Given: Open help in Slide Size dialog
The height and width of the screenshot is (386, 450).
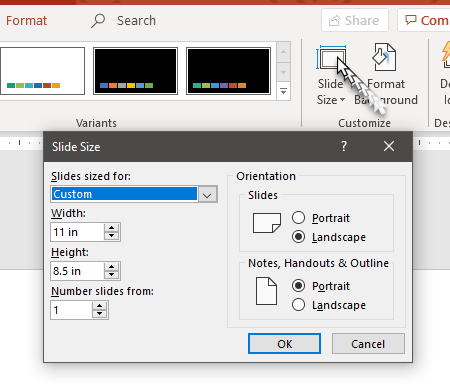Looking at the screenshot, I should pos(344,146).
